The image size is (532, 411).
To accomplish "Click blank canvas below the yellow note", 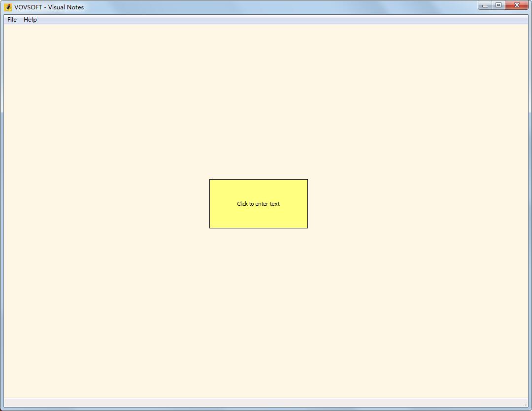I will 259,312.
